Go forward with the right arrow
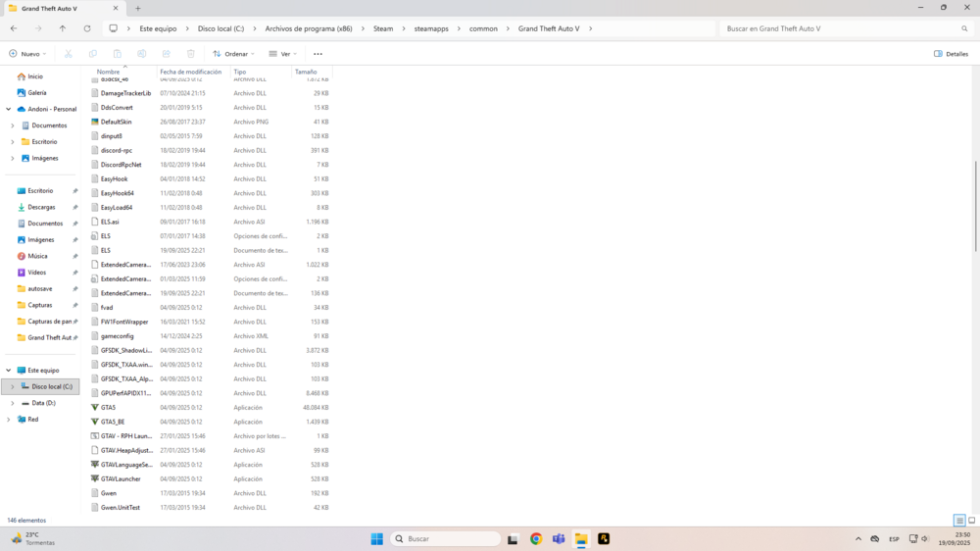Image resolution: width=980 pixels, height=551 pixels. pyautogui.click(x=38, y=28)
